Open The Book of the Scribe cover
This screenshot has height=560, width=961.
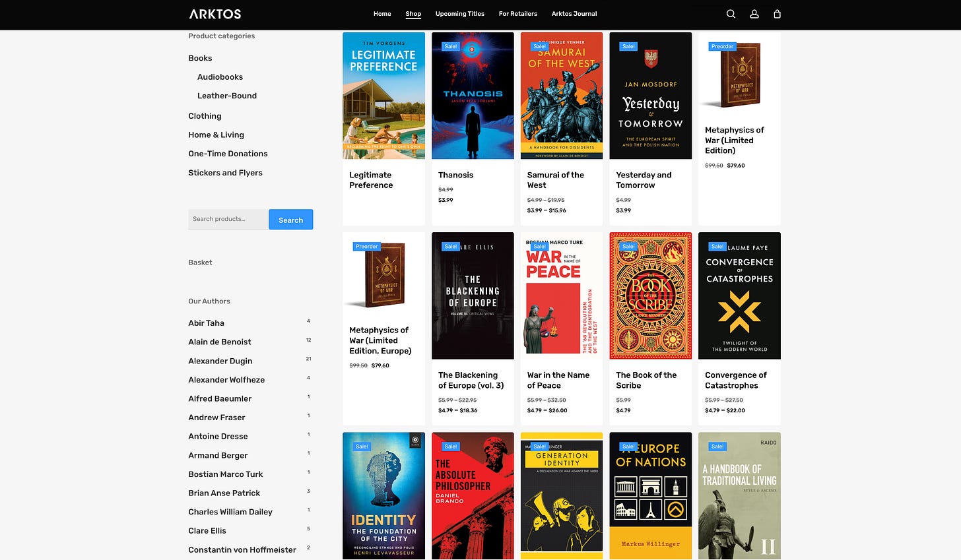(x=651, y=296)
